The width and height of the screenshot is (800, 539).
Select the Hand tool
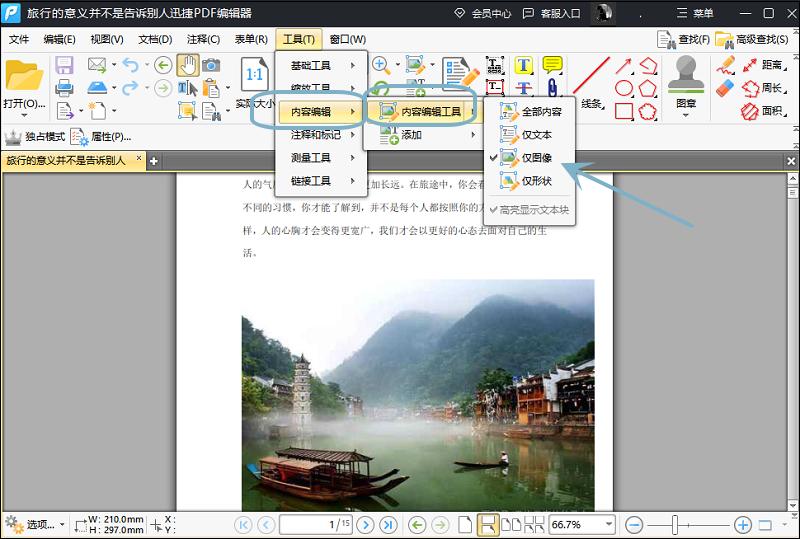(188, 65)
